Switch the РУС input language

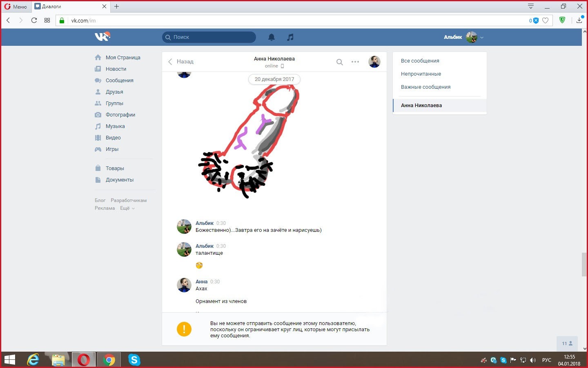tap(546, 360)
